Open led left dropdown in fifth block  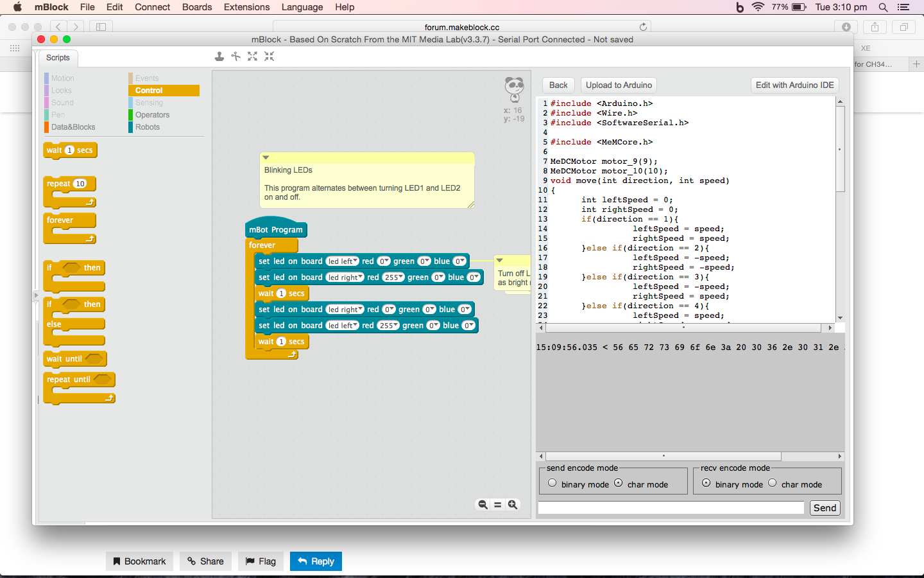342,326
